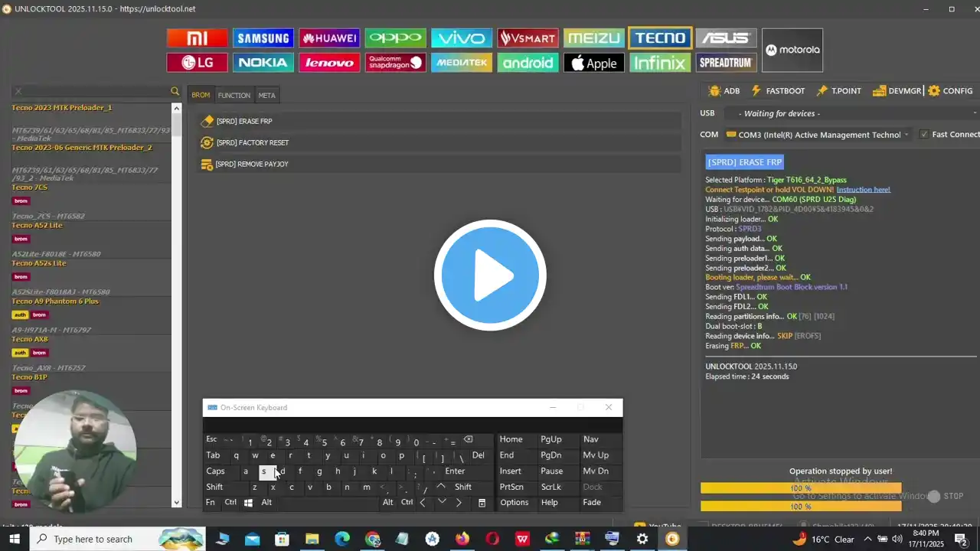Pick the Vivo brand tile
Image resolution: width=980 pixels, height=551 pixels.
coord(462,38)
